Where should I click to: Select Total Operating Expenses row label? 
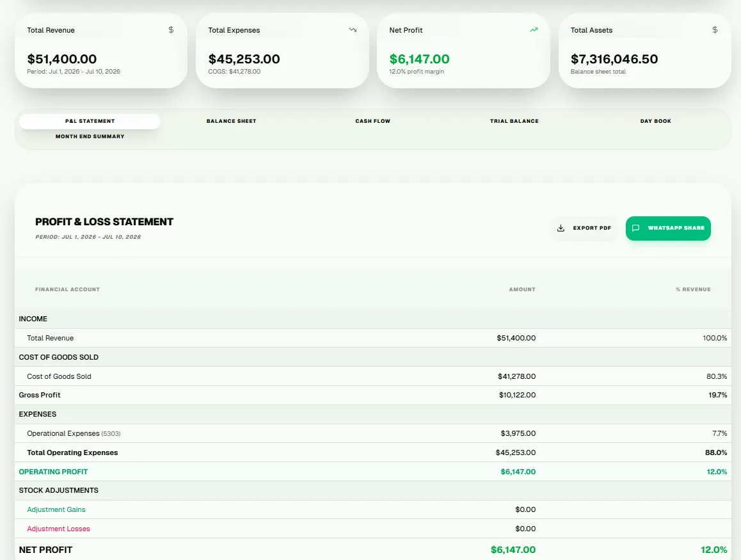(72, 452)
